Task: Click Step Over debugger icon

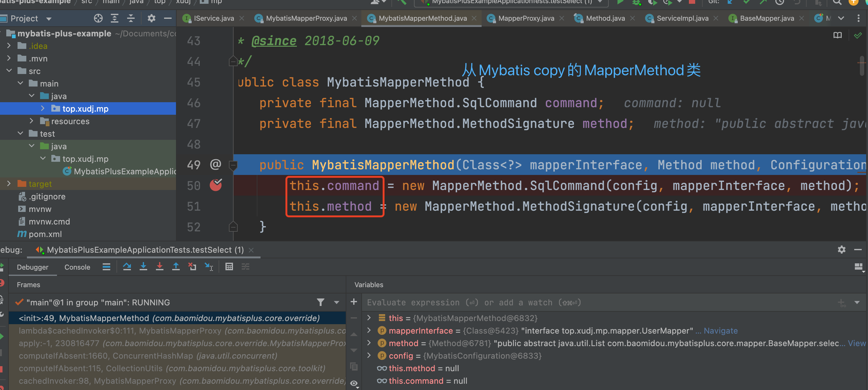Action: [127, 267]
